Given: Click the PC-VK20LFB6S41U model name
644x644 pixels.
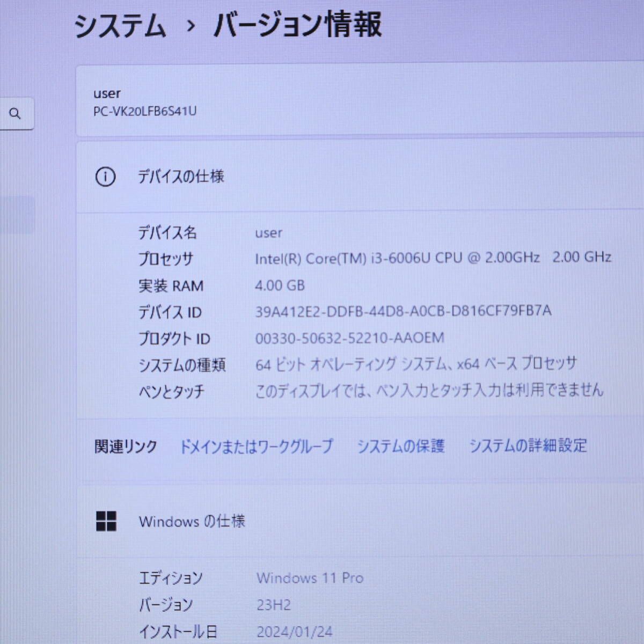Looking at the screenshot, I should click(x=145, y=111).
